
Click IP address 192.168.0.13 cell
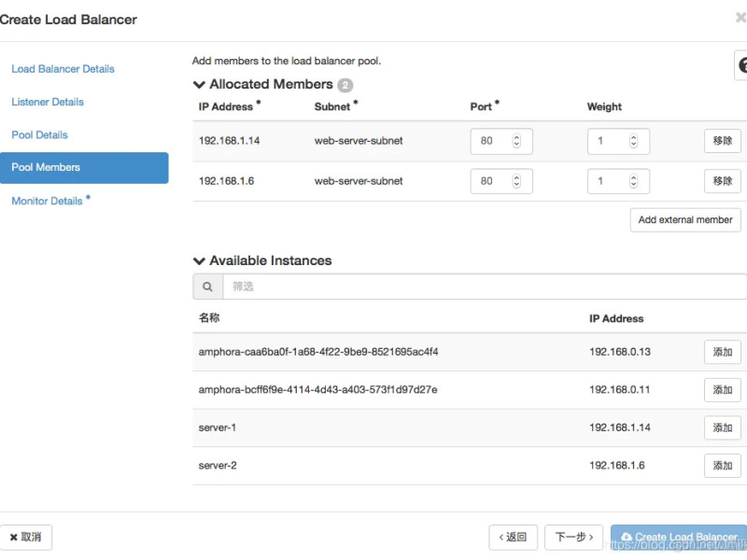[620, 352]
